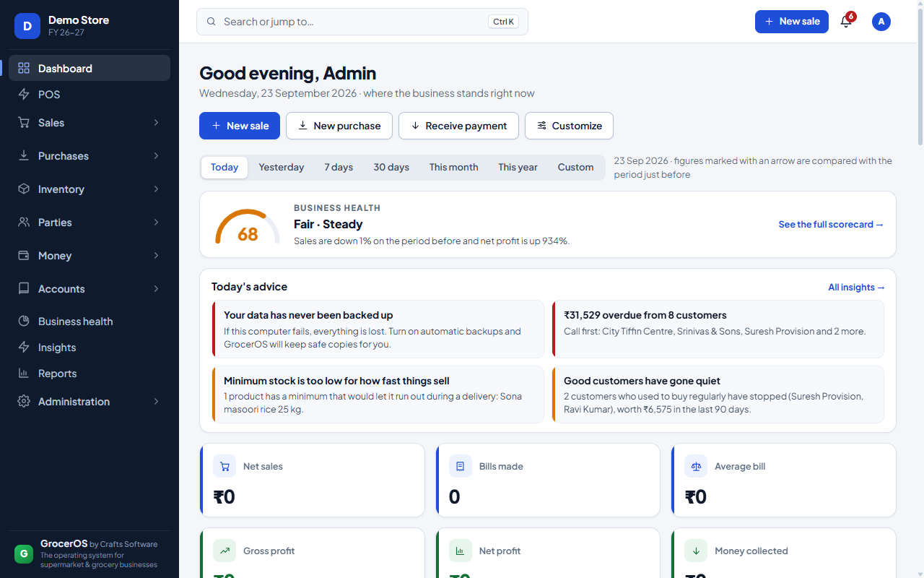Expand the Purchases menu chevron
Image resolution: width=924 pixels, height=578 pixels.
[156, 155]
